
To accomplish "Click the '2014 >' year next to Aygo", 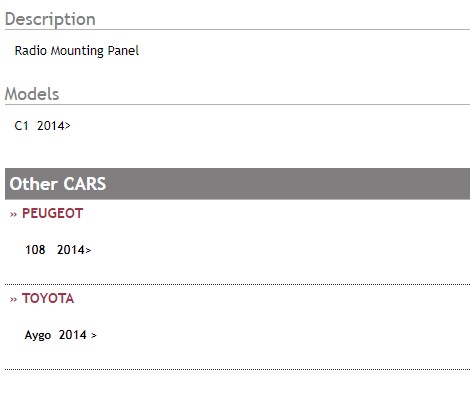I will (78, 335).
